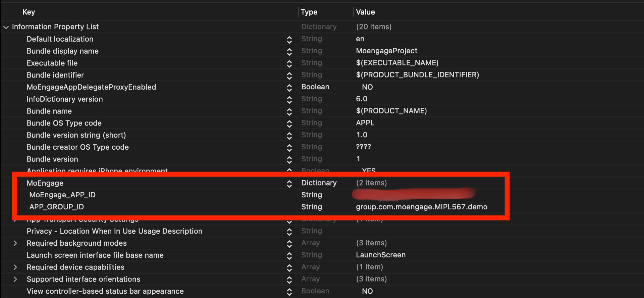The image size is (644, 298).
Task: Open key picker for View controller-based status bar
Action: [289, 292]
